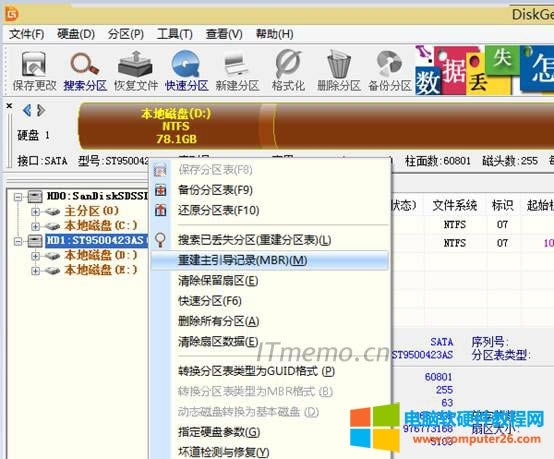This screenshot has height=459, width=554.
Task: Click the second row's 07 identifier cell
Action: pos(502,243)
